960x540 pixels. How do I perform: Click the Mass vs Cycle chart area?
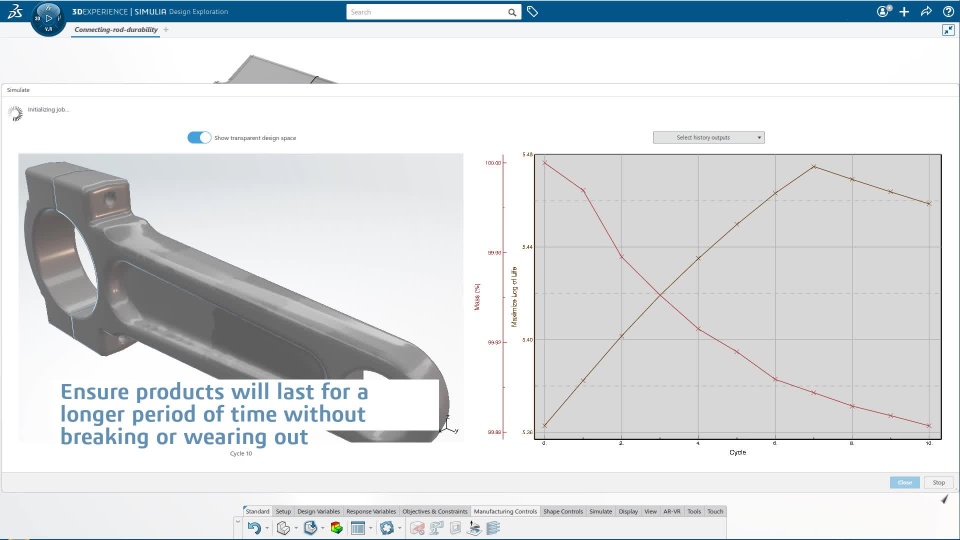[737, 296]
